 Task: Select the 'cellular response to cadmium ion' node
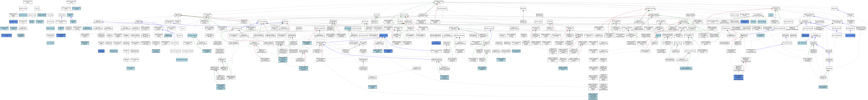(x=114, y=51)
